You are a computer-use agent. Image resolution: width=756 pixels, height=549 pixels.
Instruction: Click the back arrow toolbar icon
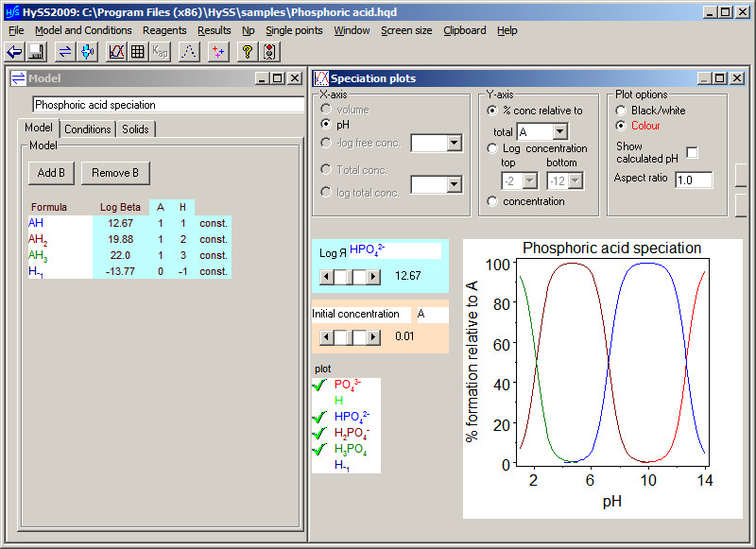click(12, 51)
